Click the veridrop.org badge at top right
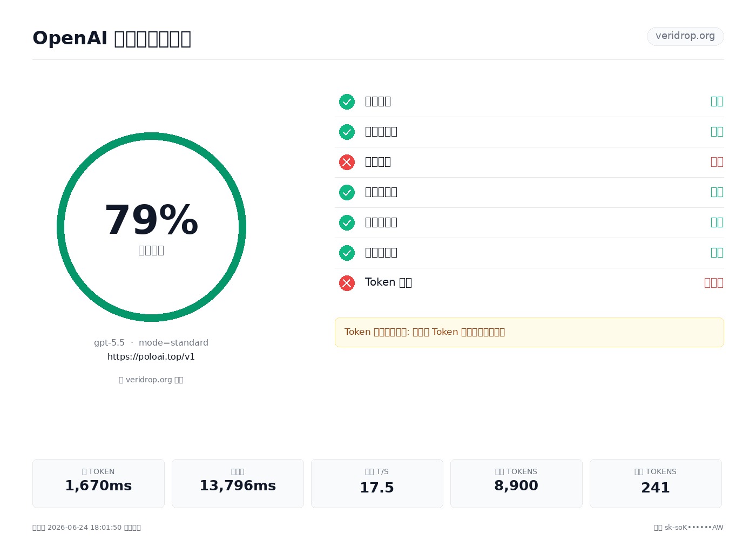756x540 pixels. click(x=685, y=36)
